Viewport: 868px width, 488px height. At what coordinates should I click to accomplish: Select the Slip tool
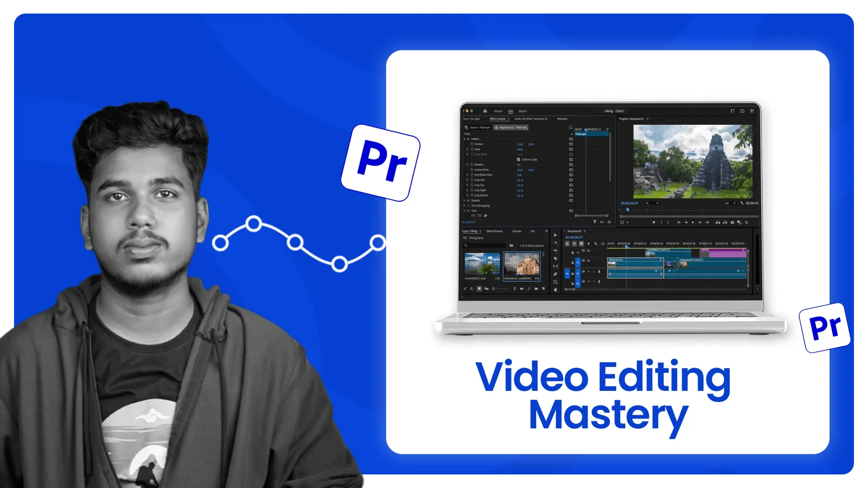tap(556, 266)
